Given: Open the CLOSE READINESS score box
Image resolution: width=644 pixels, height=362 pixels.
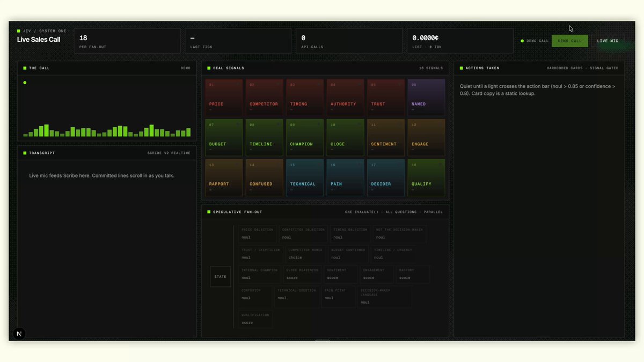Looking at the screenshot, I should click(302, 275).
